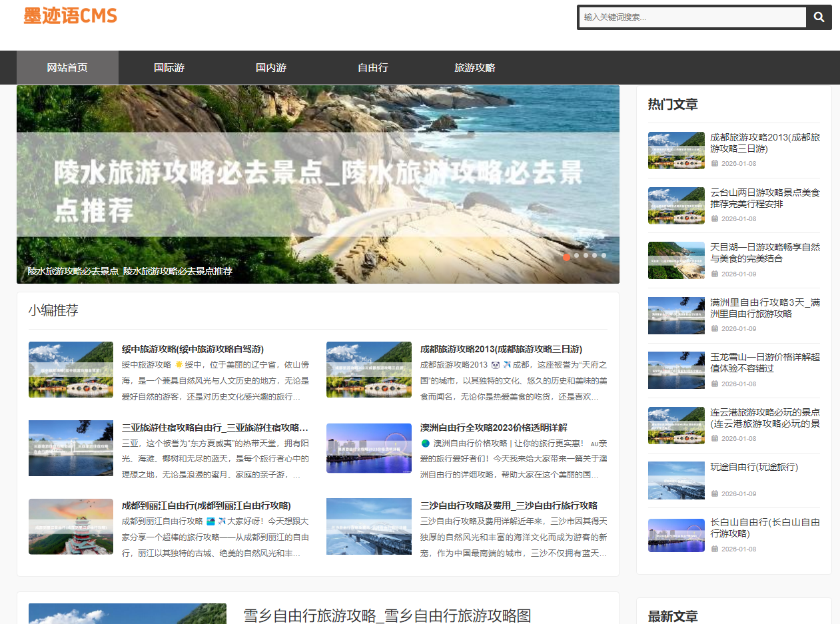The width and height of the screenshot is (840, 624).
Task: Click the 天目湖一日游攻略 sidebar thumbnail
Action: (676, 260)
